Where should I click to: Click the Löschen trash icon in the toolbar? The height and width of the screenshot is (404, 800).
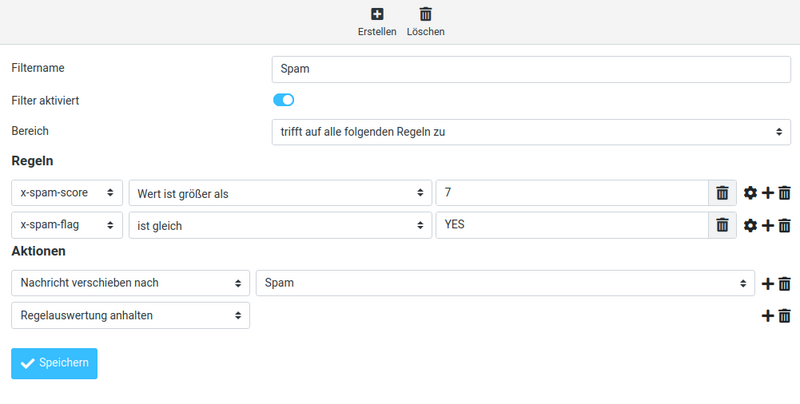(426, 14)
